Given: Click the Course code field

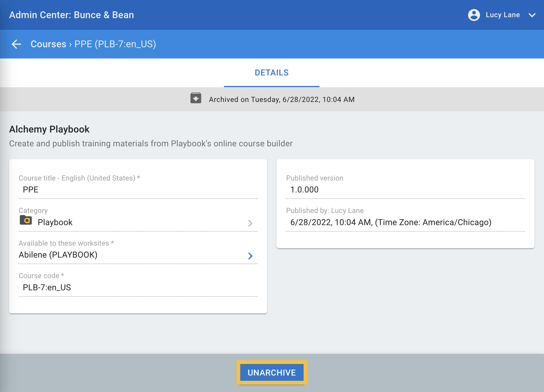Looking at the screenshot, I should [138, 287].
